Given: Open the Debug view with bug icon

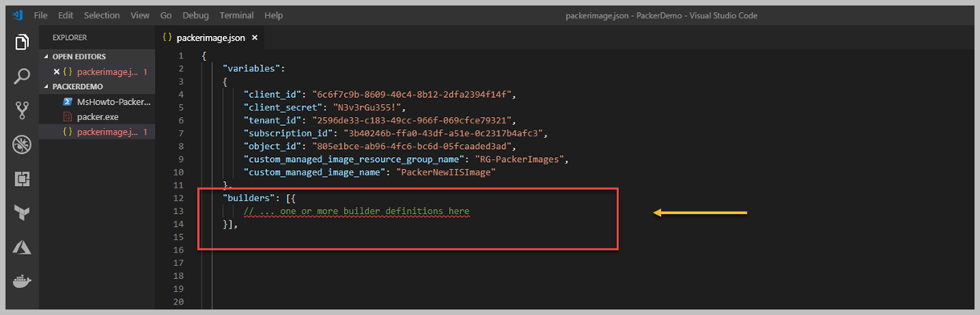Looking at the screenshot, I should pyautogui.click(x=22, y=145).
